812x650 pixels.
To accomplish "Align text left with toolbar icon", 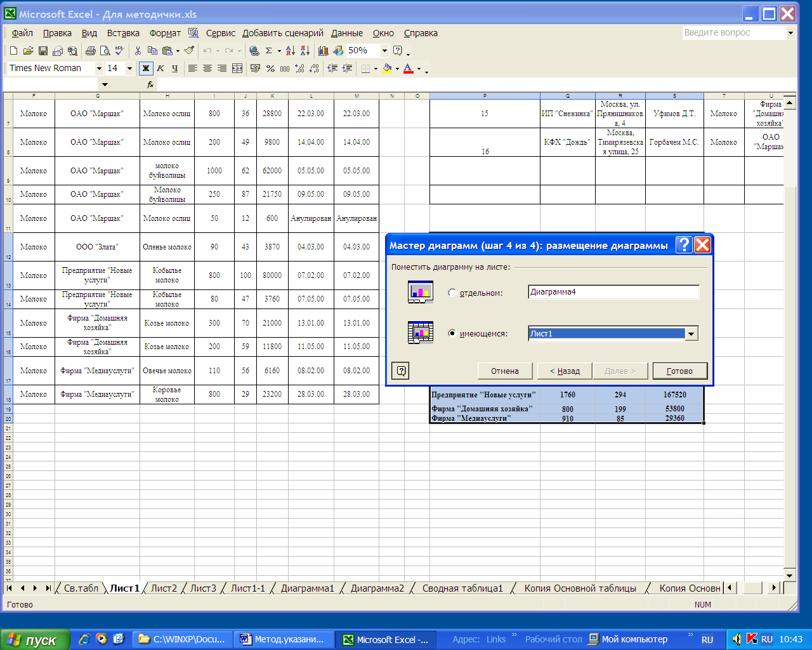I will tap(193, 69).
